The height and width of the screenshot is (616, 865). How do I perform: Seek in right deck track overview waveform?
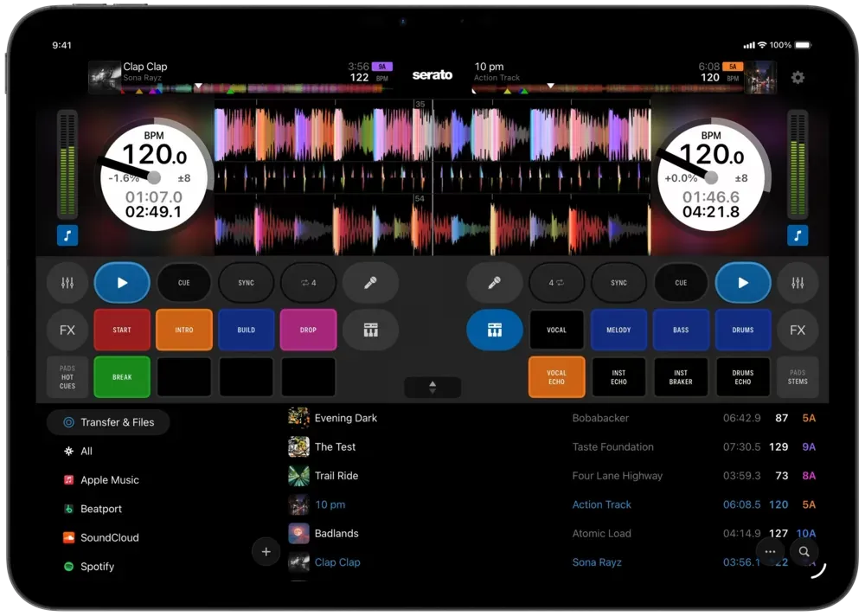tap(608, 88)
